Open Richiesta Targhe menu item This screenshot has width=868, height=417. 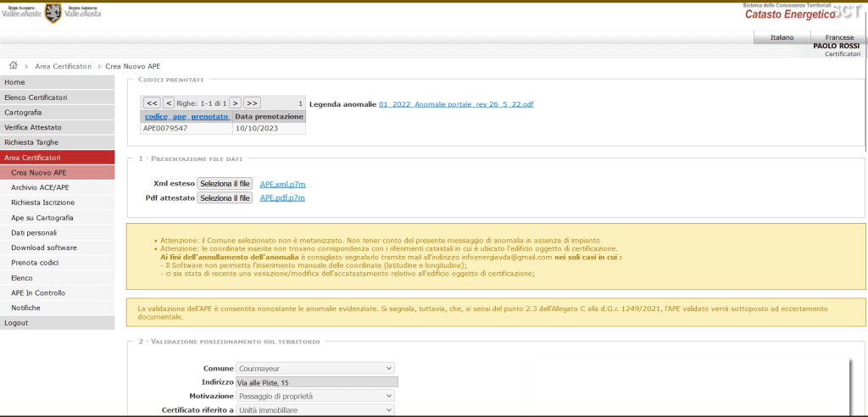(58, 142)
